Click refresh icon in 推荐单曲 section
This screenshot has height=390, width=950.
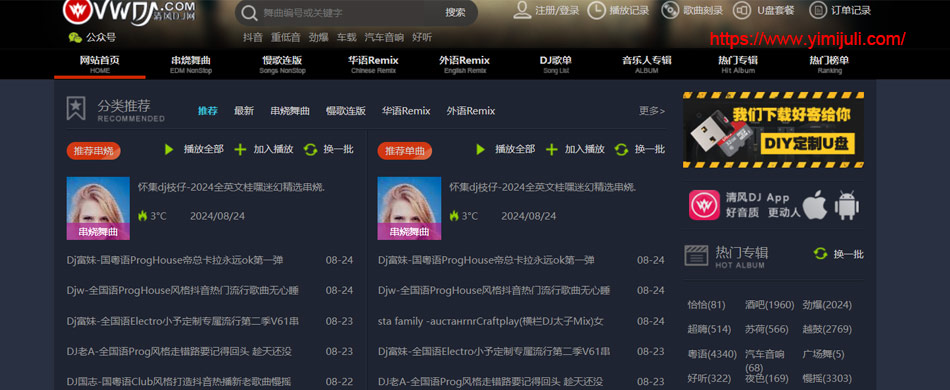(x=622, y=149)
